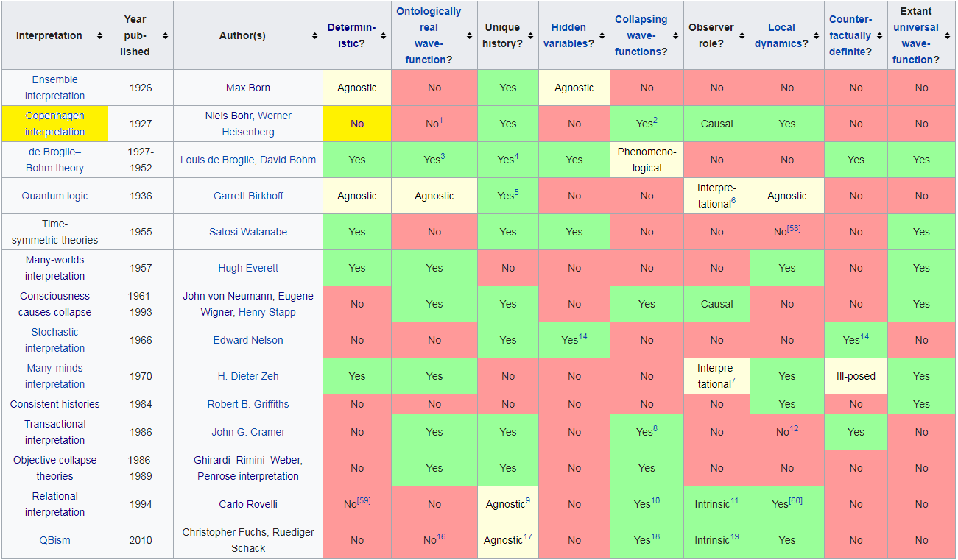The height and width of the screenshot is (560, 958).
Task: Open the Many-worlds interpretation article
Action: click(x=54, y=268)
